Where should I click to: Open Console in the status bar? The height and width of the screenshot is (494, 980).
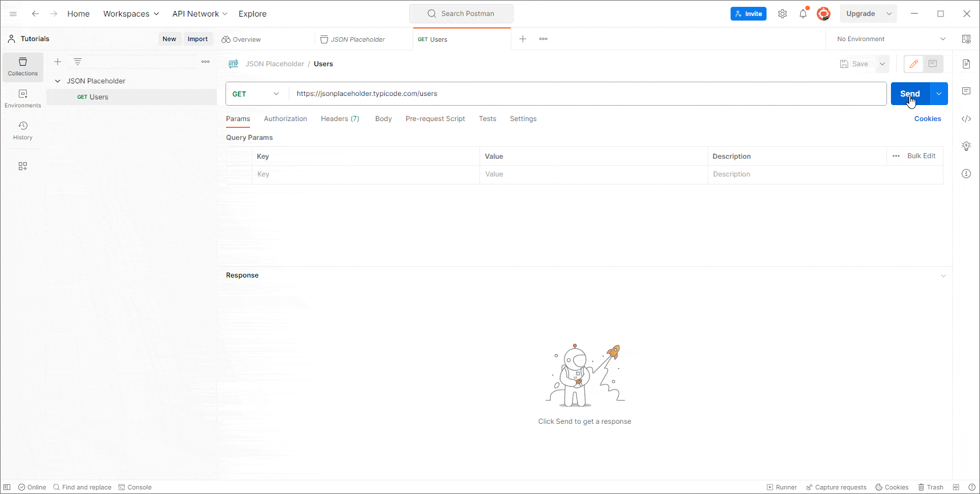pos(135,487)
